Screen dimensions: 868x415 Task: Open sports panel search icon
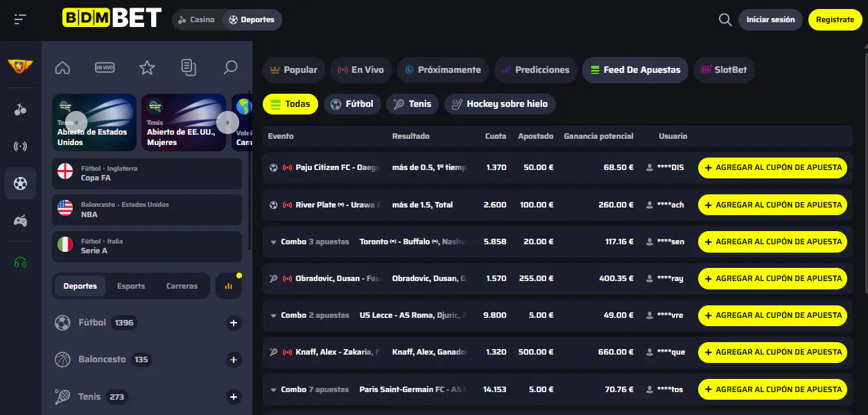230,67
